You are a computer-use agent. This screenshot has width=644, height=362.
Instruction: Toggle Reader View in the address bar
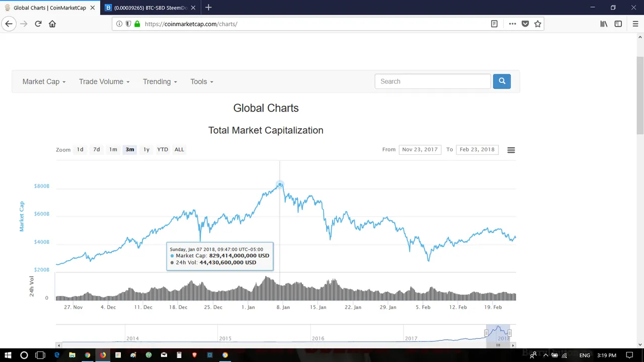[x=494, y=24]
